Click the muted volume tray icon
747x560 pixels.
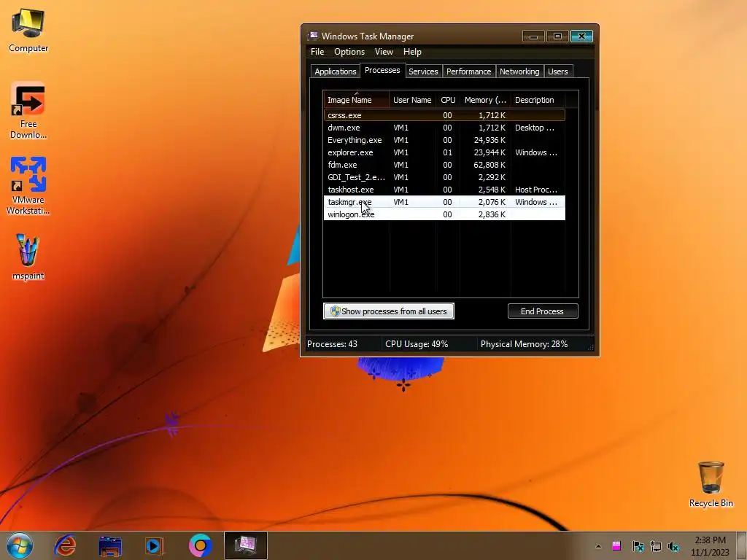tap(673, 546)
